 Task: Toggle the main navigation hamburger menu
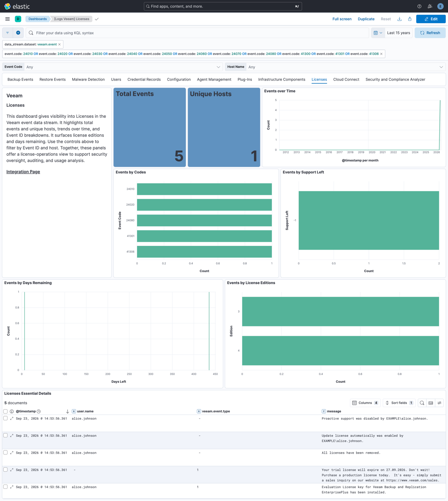(7, 19)
